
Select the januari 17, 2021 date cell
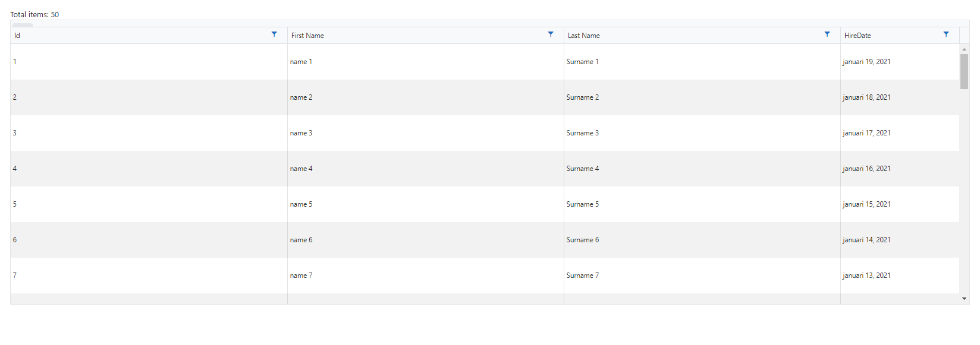click(x=866, y=133)
